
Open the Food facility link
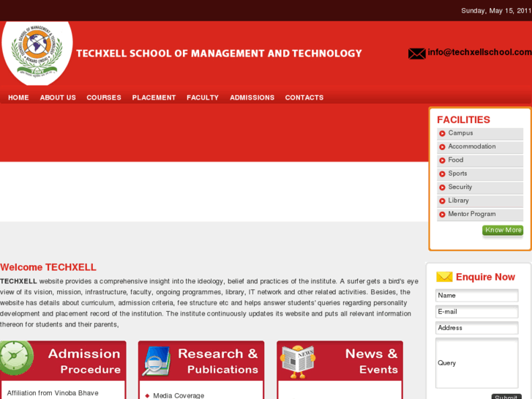[x=456, y=160]
